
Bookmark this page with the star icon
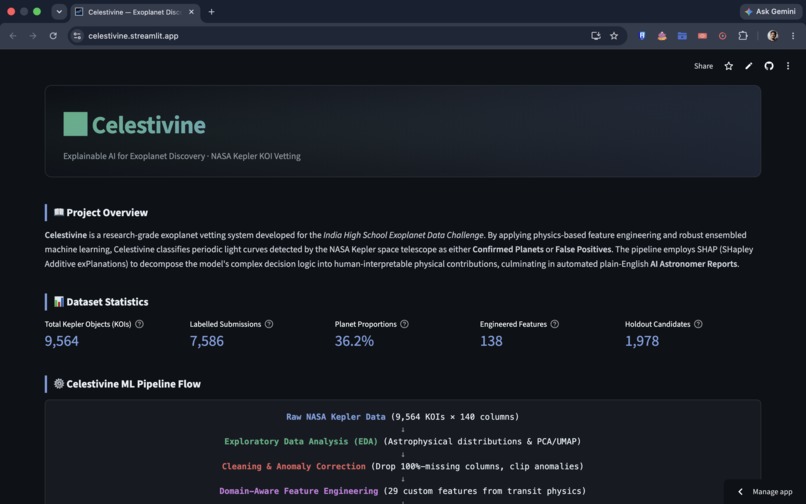pyautogui.click(x=614, y=36)
